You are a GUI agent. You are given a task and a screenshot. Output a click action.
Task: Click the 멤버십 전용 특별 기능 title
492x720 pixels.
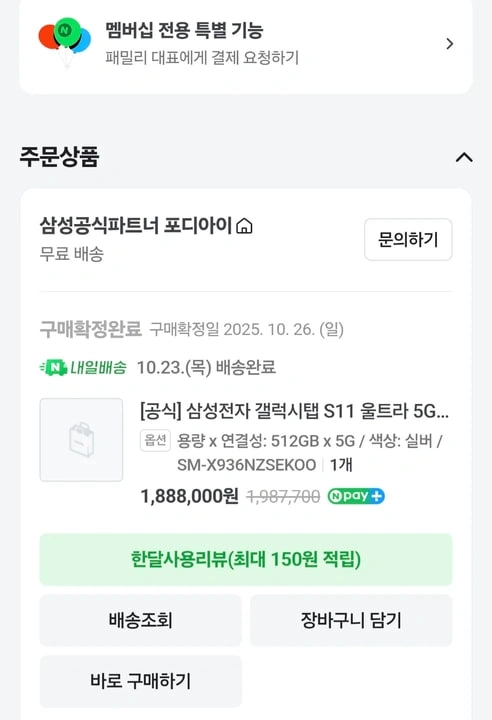pyautogui.click(x=184, y=30)
